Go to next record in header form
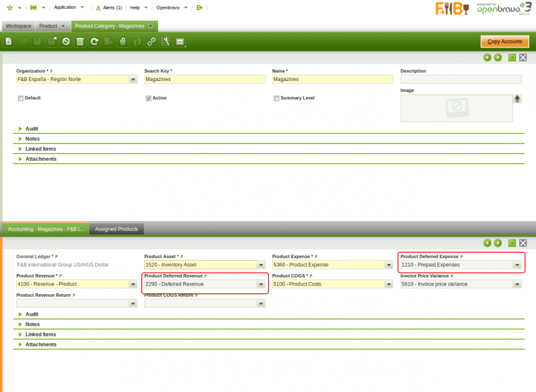This screenshot has width=536, height=392. [x=498, y=58]
